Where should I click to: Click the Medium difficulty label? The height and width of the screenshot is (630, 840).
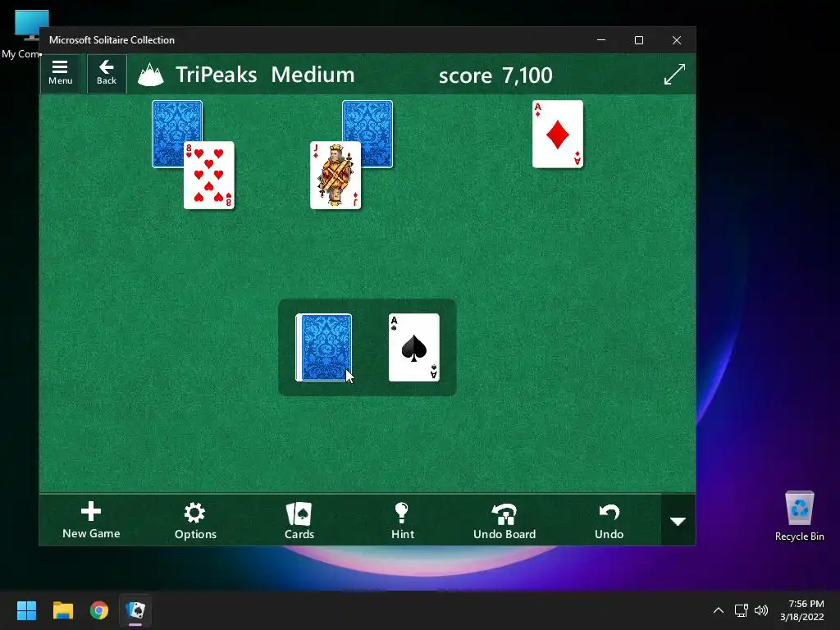coord(313,75)
